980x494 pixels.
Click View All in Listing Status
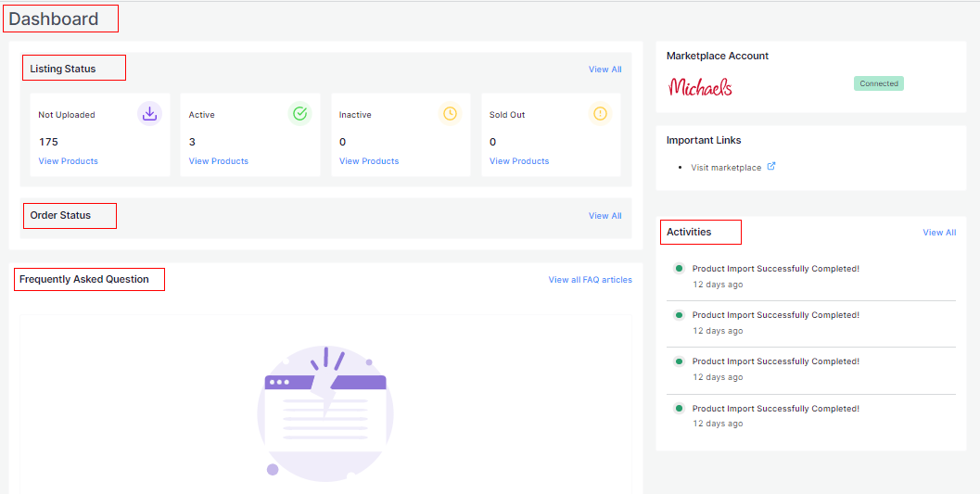[605, 70]
